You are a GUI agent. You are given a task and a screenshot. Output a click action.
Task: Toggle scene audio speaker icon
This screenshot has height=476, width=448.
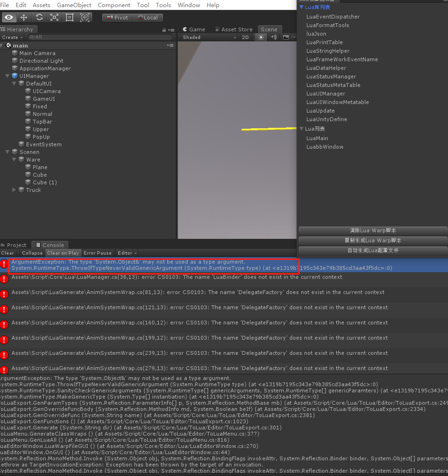[x=274, y=37]
